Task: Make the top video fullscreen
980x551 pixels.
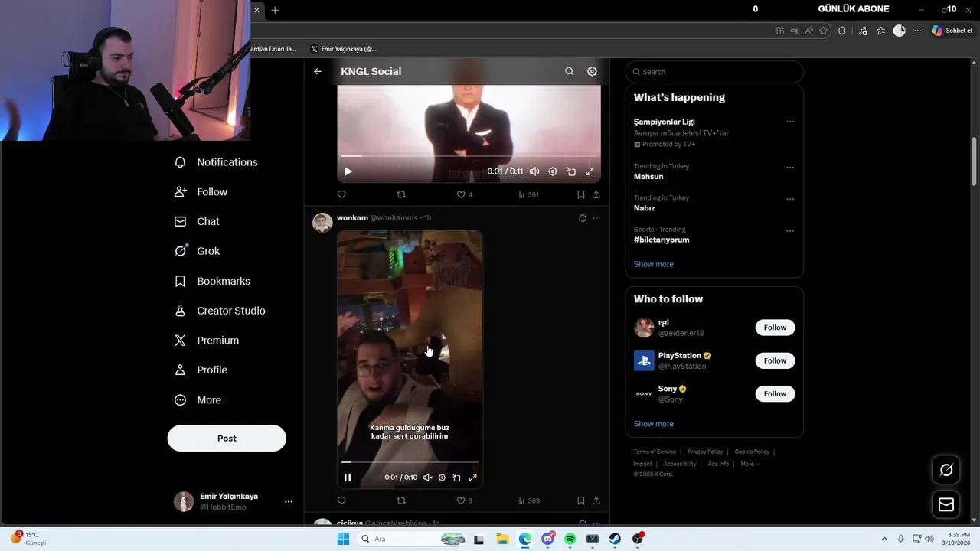Action: click(x=590, y=171)
